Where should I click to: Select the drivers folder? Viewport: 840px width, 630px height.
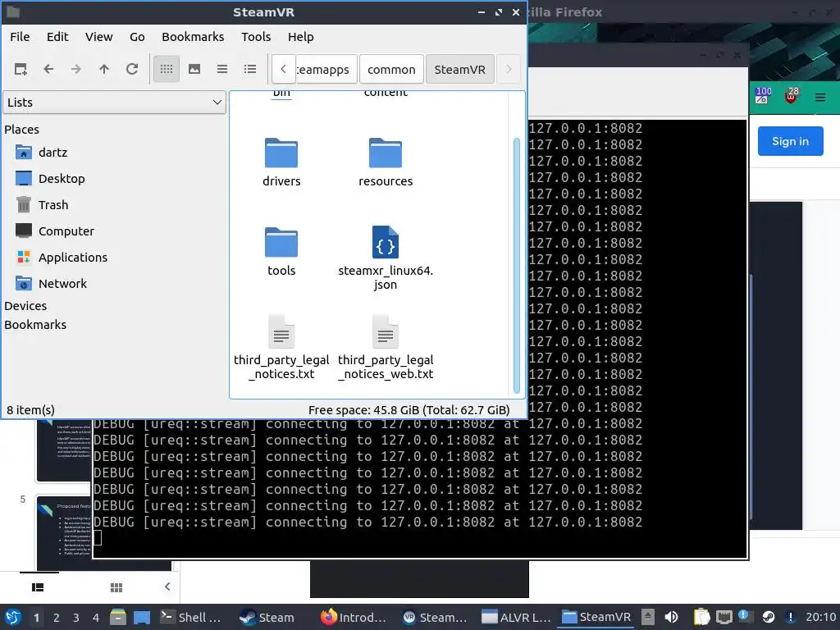tap(281, 162)
